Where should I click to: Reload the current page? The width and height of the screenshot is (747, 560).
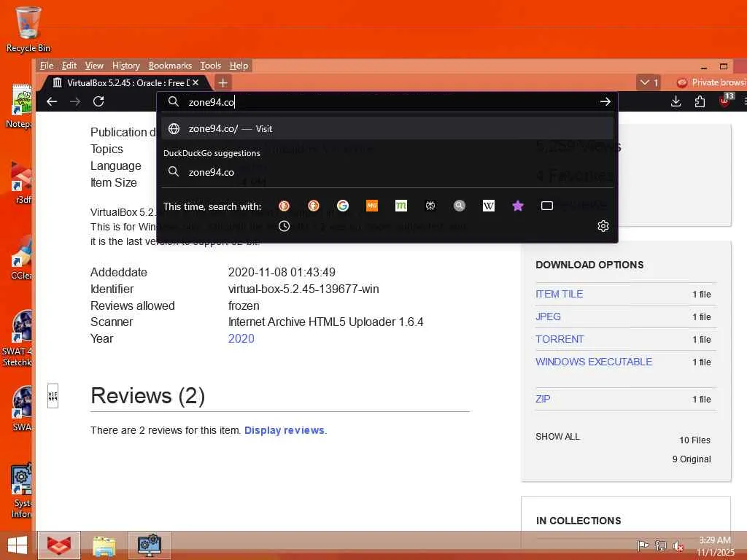point(98,101)
